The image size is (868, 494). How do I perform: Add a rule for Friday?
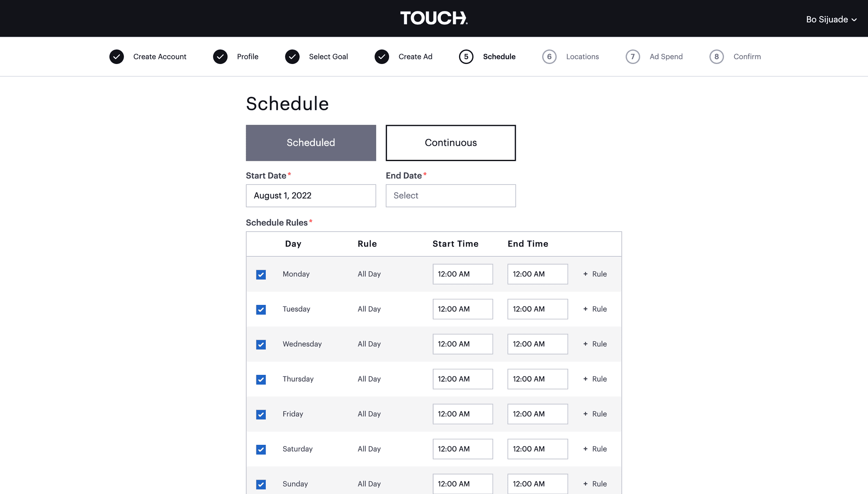click(595, 414)
